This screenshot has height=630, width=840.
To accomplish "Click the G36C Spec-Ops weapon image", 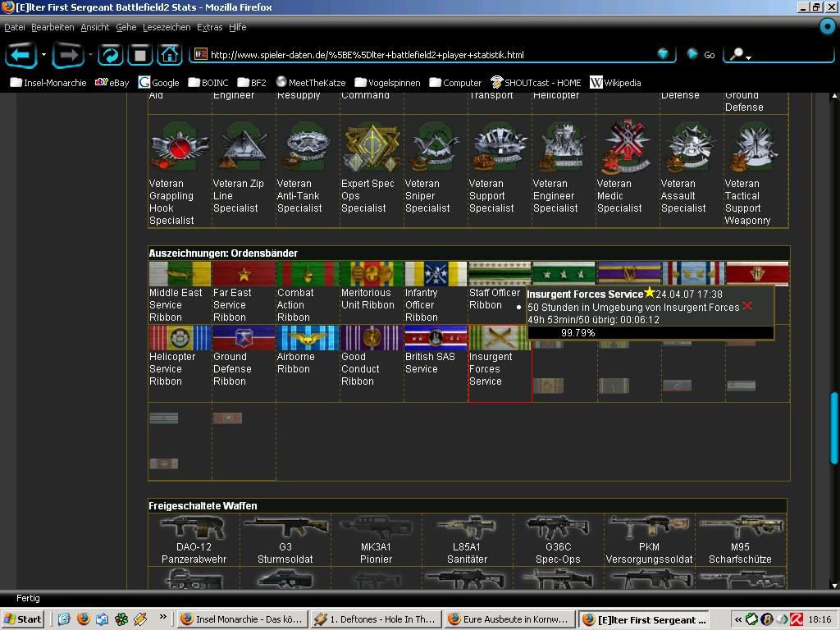I will pos(558,527).
